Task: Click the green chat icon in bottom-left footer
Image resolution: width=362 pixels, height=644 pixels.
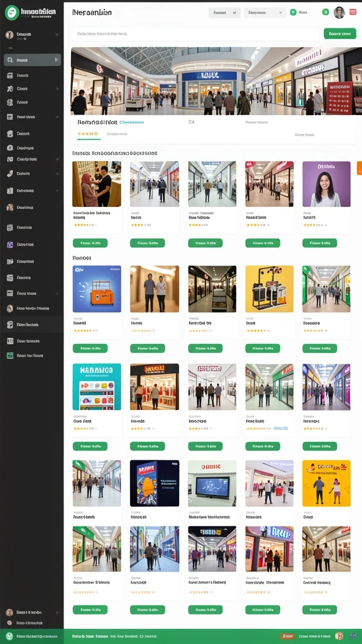Action: (9, 636)
